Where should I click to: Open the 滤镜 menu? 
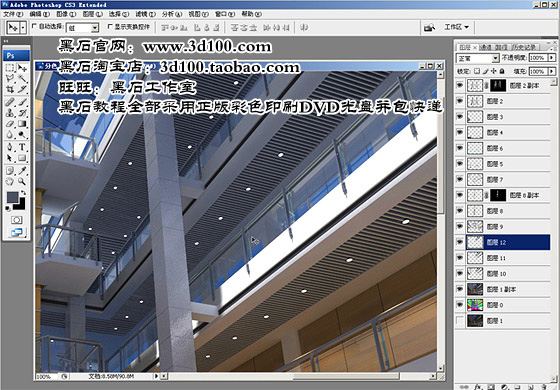[x=145, y=14]
